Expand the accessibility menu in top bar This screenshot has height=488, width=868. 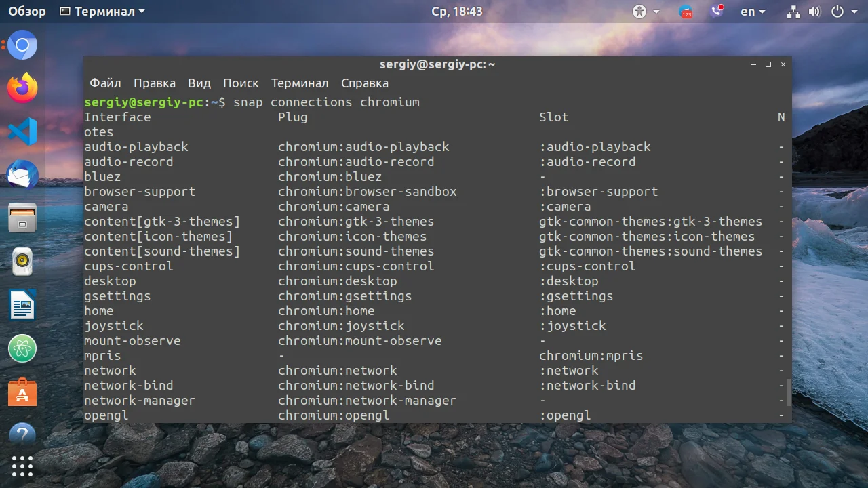tap(646, 12)
